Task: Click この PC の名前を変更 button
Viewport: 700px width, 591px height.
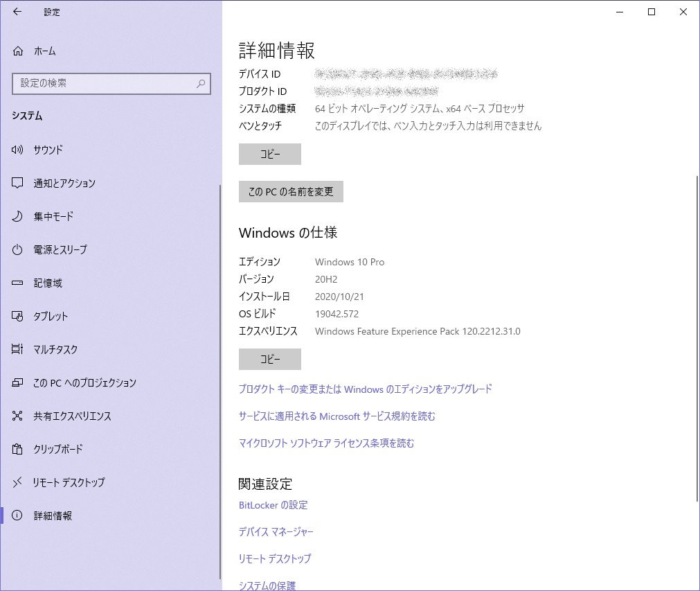Action: (291, 192)
